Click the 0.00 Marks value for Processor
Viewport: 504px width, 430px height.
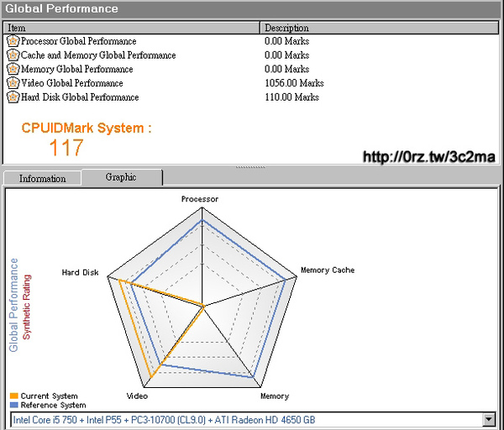click(286, 41)
